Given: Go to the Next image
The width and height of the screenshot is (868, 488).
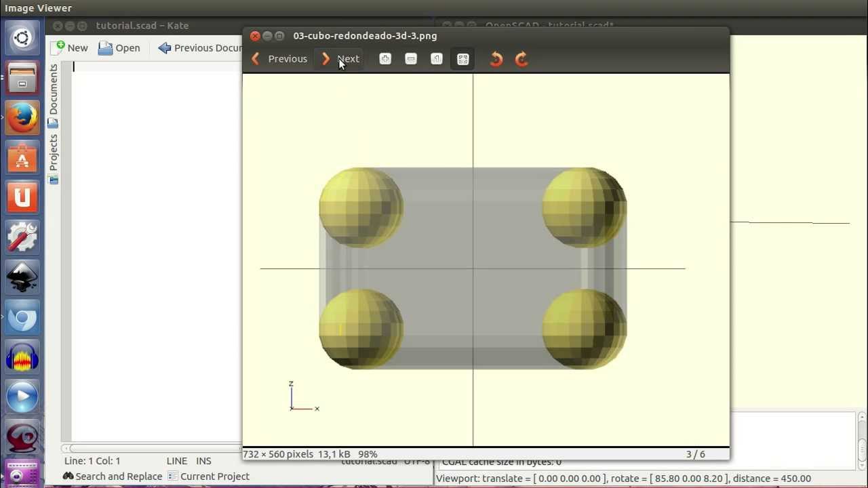Looking at the screenshot, I should pyautogui.click(x=340, y=59).
